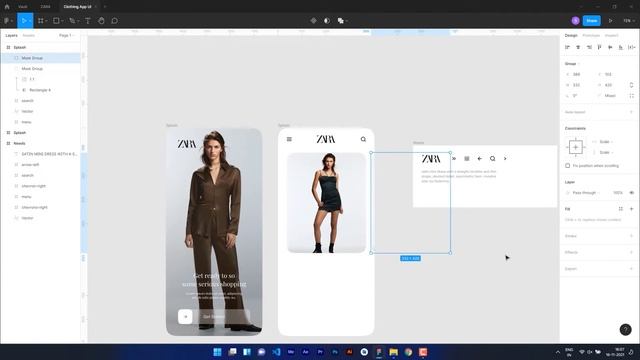640x360 pixels.
Task: Open the Pass through blend mode dropdown
Action: coord(586,193)
